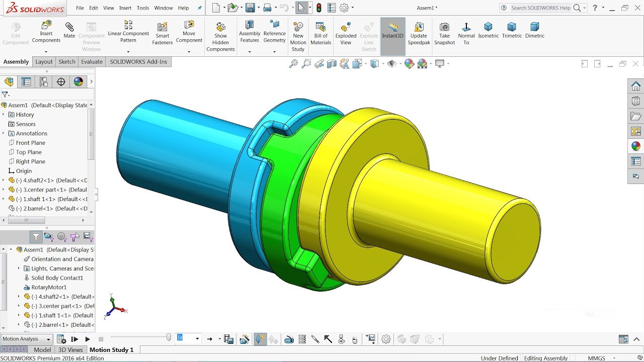Click the Search SOLIDWORKS Help field

(x=540, y=8)
